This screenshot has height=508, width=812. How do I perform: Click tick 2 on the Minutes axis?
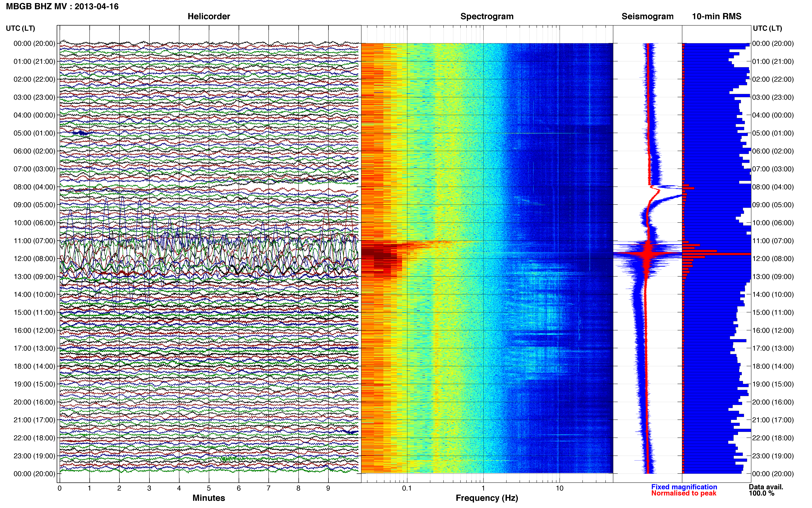click(x=119, y=488)
